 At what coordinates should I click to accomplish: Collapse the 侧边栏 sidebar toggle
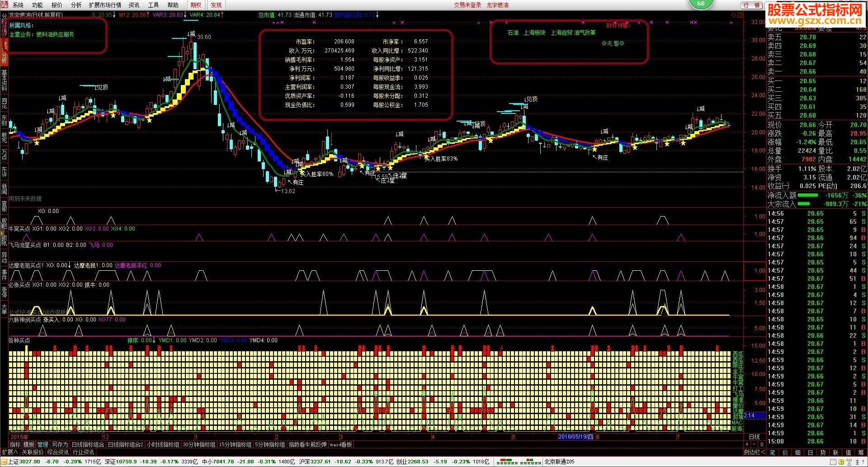[755, 452]
